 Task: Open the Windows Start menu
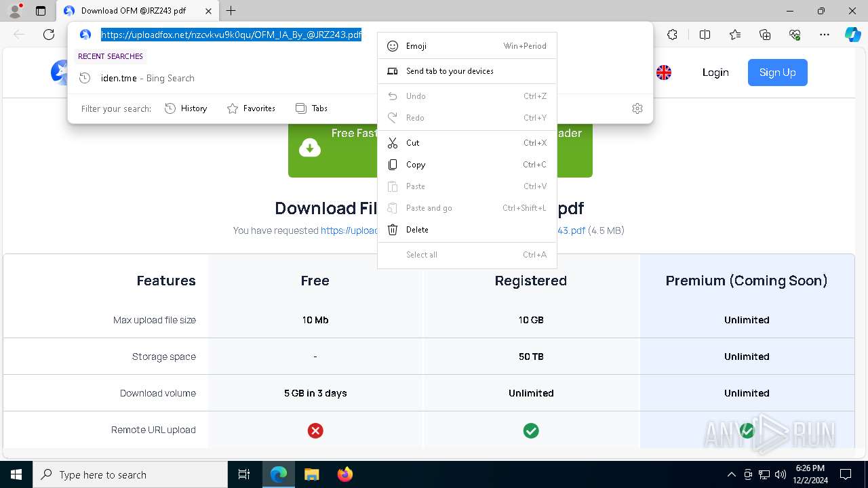tap(16, 474)
